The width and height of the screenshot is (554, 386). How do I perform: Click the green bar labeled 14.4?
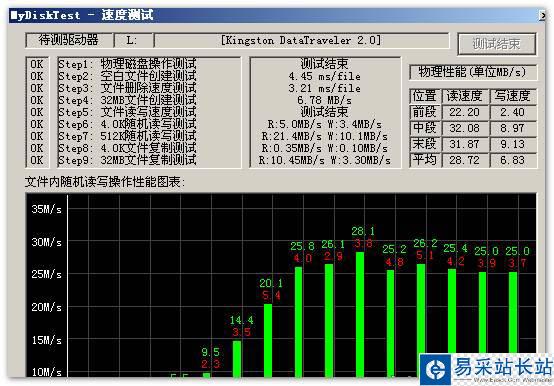pyautogui.click(x=237, y=359)
